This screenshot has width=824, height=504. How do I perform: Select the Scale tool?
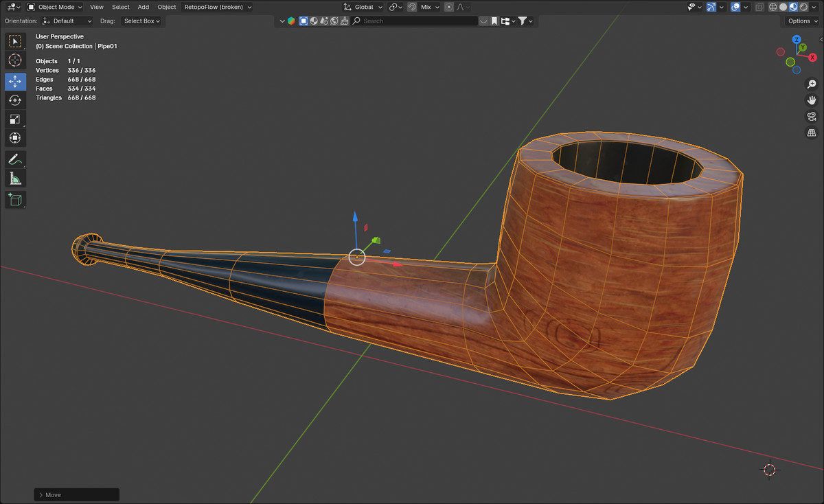click(x=15, y=119)
